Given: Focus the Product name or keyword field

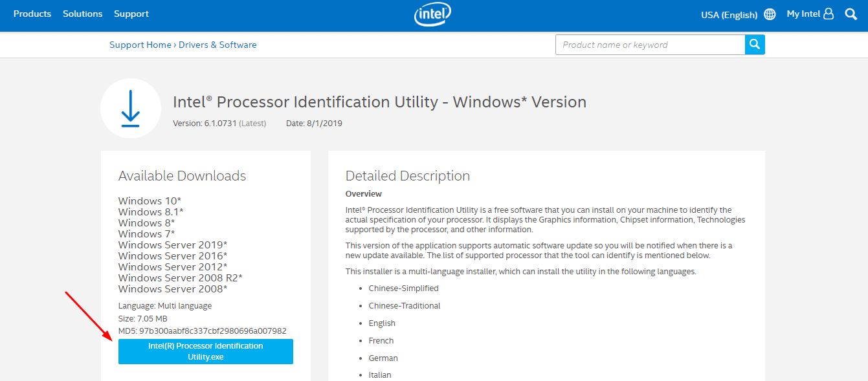Looking at the screenshot, I should (650, 45).
